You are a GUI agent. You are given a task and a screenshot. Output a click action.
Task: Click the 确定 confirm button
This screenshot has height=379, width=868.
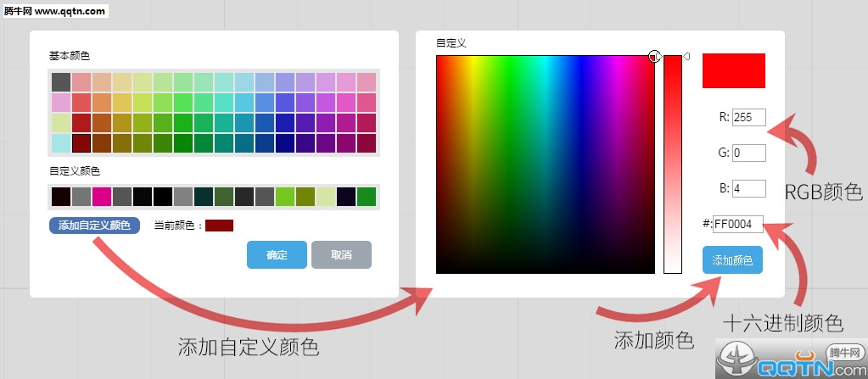coord(277,255)
